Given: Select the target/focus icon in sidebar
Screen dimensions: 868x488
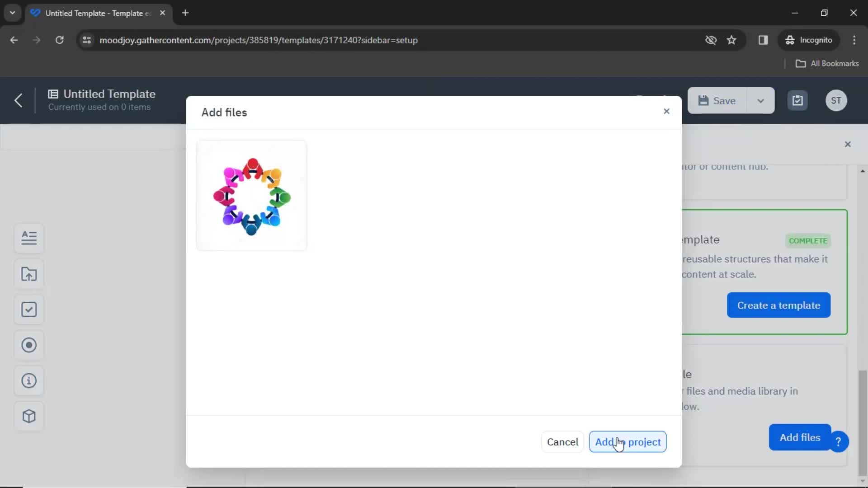Looking at the screenshot, I should pyautogui.click(x=28, y=345).
